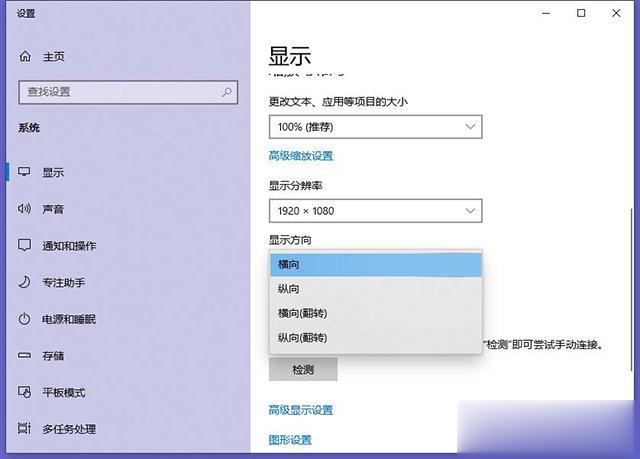640x459 pixels.
Task: Click the 检测 button
Action: tap(303, 370)
